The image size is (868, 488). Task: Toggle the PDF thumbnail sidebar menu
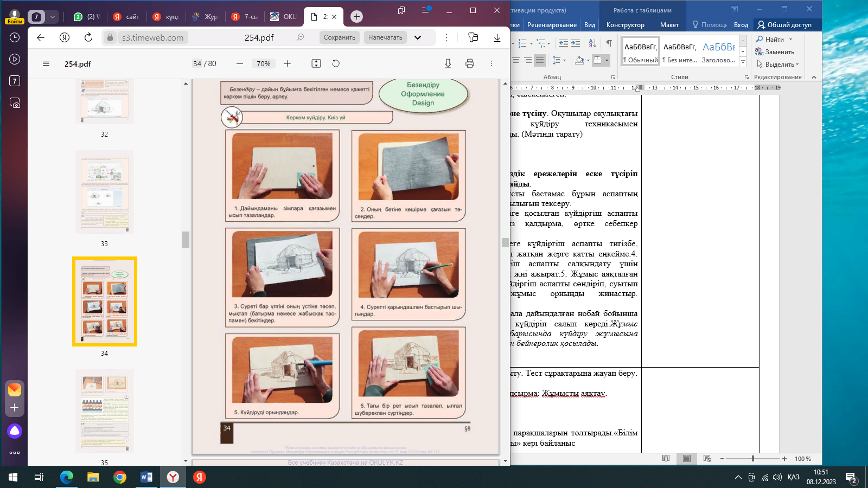[46, 64]
